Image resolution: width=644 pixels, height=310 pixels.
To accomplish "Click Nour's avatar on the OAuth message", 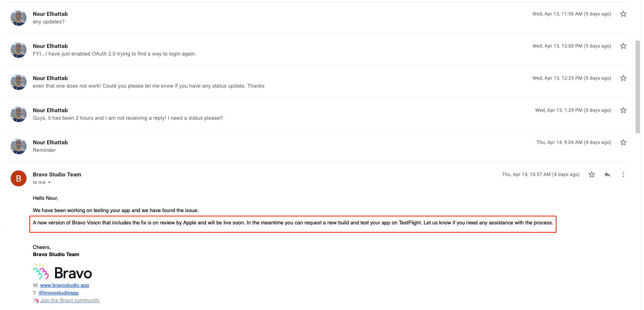I will [19, 50].
